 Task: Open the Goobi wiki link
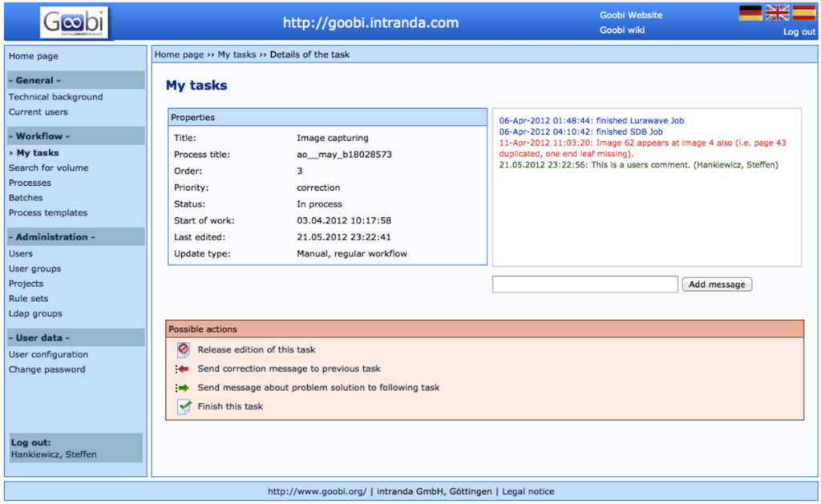click(x=622, y=30)
